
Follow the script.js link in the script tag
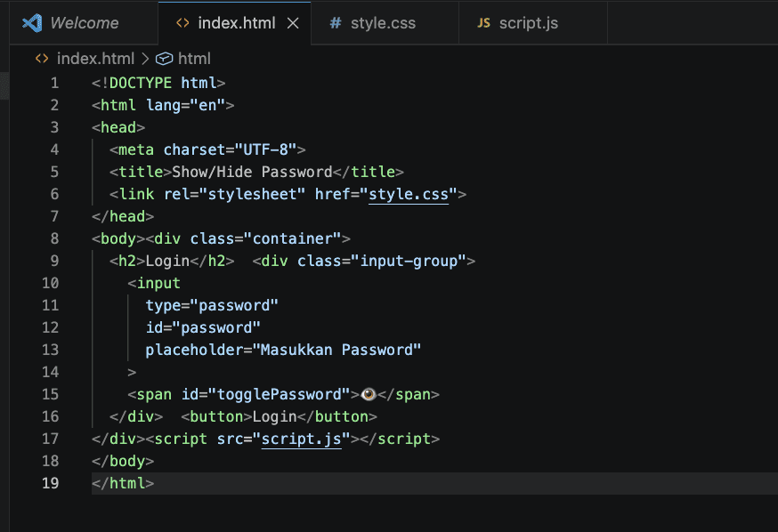pos(302,439)
